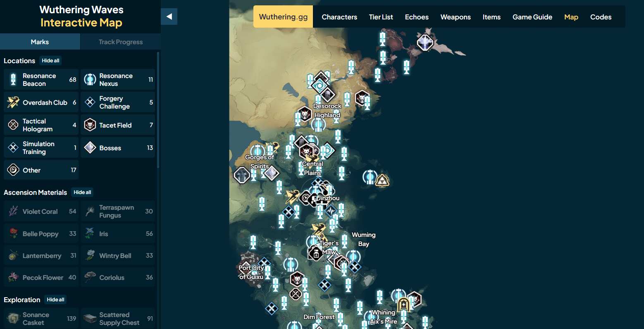Toggle the Other locations filter
Screen dimensions: 644x329
41,170
